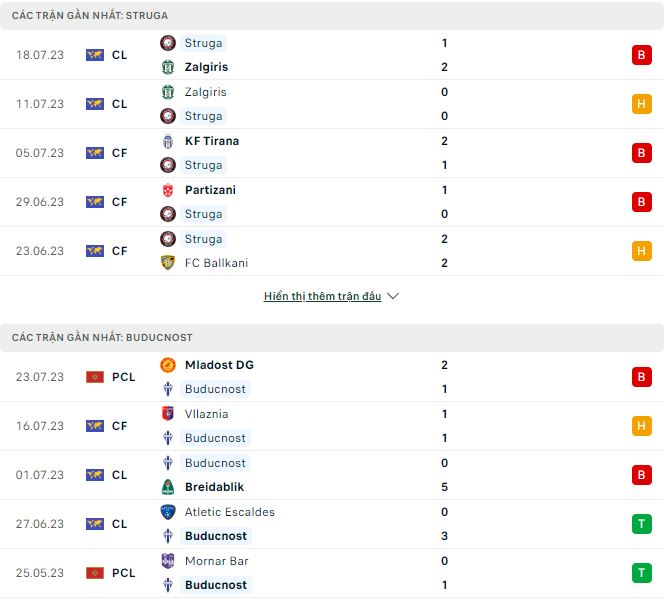The image size is (666, 601).
Task: Click KF Tirana team crest icon
Action: (x=168, y=141)
